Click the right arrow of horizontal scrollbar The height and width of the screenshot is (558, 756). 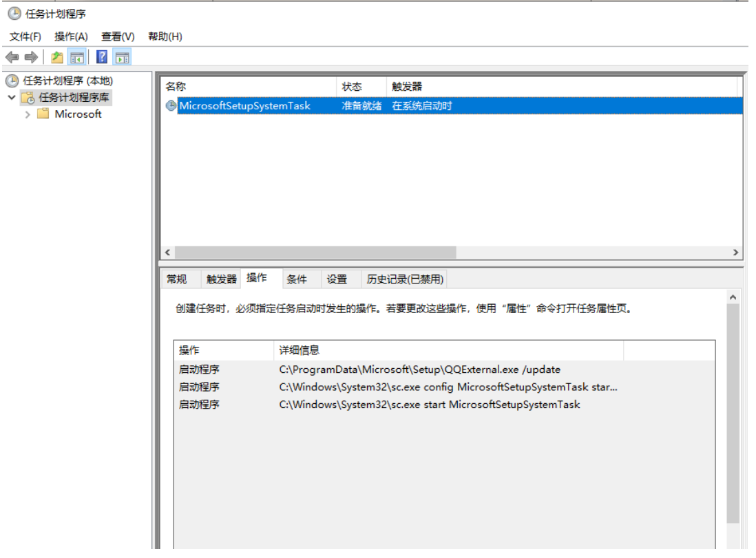tap(735, 253)
